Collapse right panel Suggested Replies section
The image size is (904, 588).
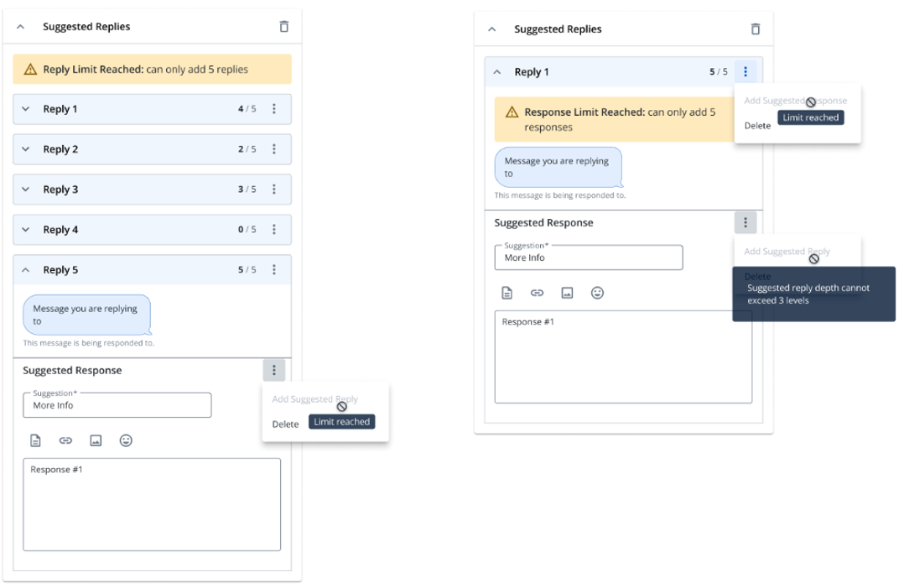[x=491, y=29]
